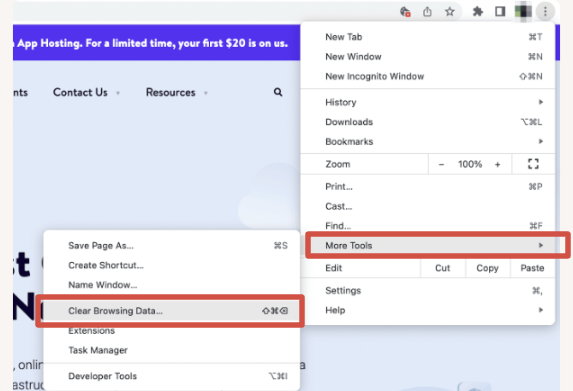This screenshot has width=573, height=391.
Task: Click the purple App Hosting promo banner
Action: 156,43
